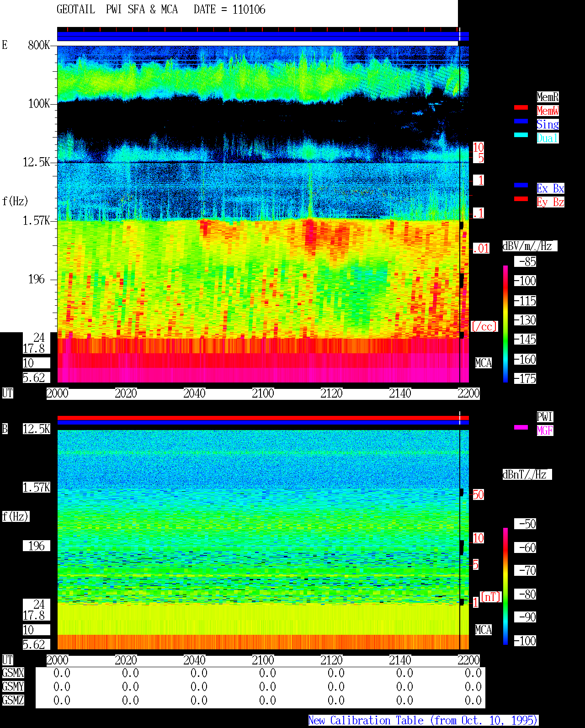The height and width of the screenshot is (728, 585).
Task: Click the red Ey Bz legend swatch
Action: pos(521,199)
